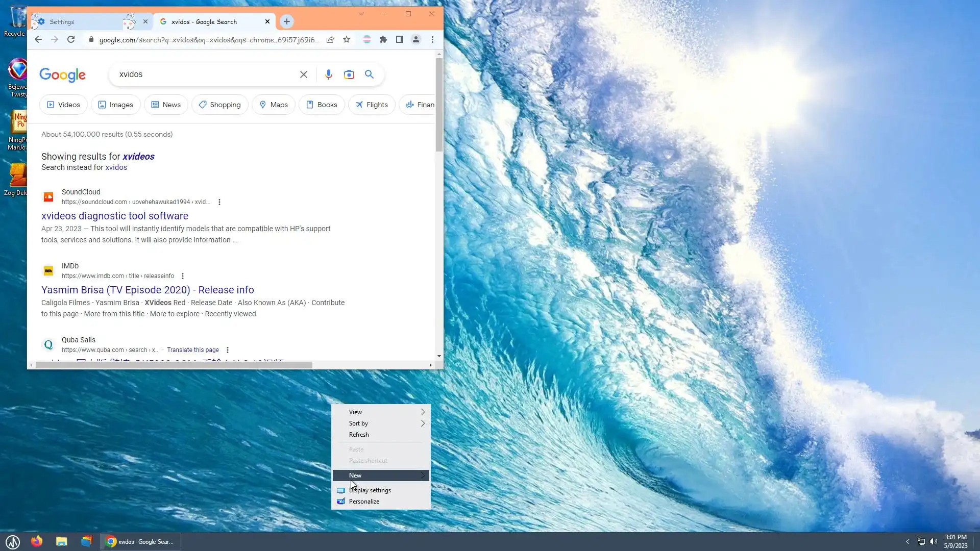The width and height of the screenshot is (980, 551).
Task: Select Refresh in the context menu
Action: point(359,434)
